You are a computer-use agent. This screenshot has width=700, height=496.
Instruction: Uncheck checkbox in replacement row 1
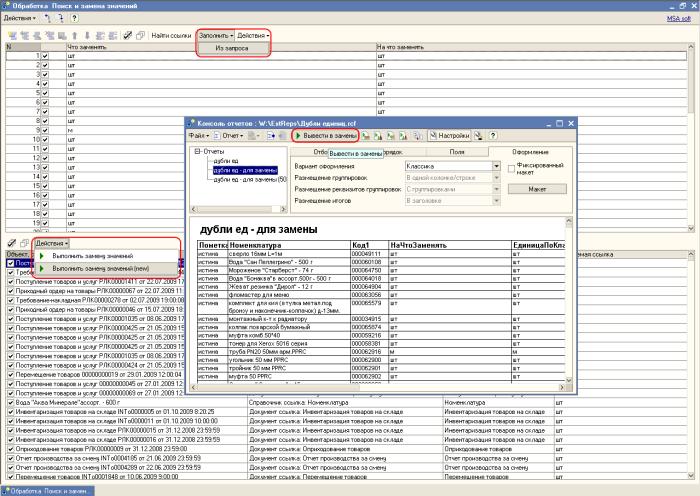pyautogui.click(x=45, y=56)
